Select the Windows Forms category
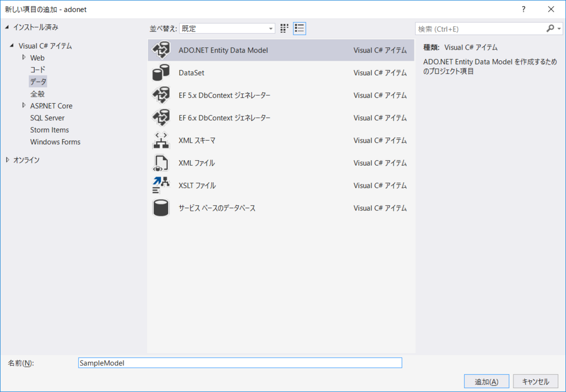Screen dimensions: 566x392 click(x=55, y=142)
